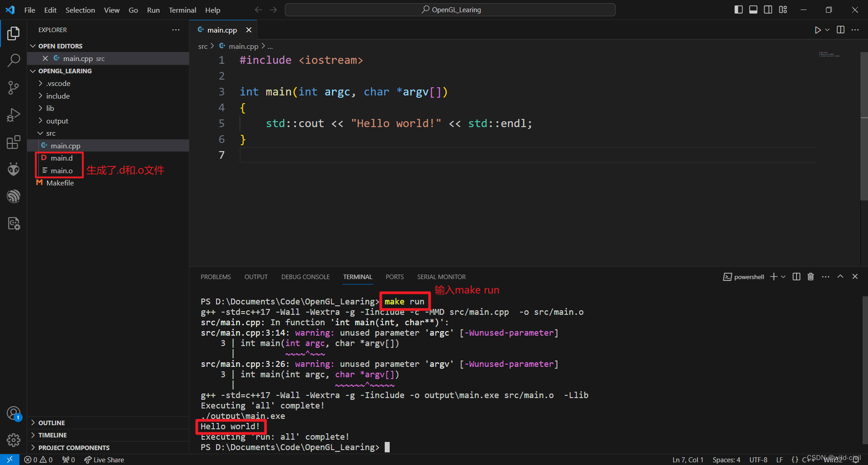Change the UTF-8 encoding setting

(759, 460)
